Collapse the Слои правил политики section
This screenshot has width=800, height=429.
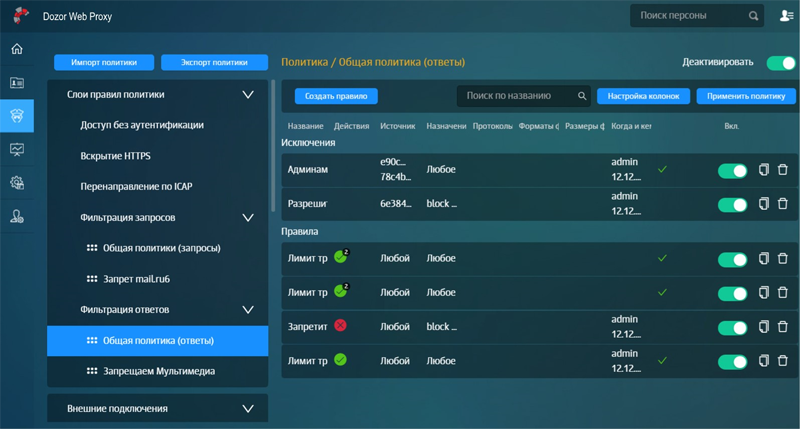click(x=248, y=94)
